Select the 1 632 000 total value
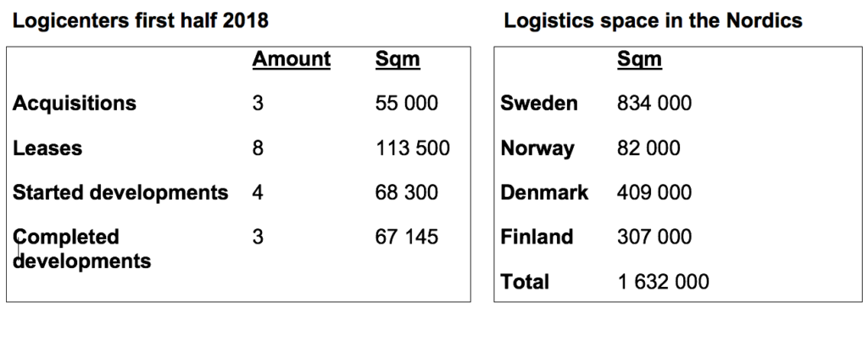This screenshot has width=868, height=342. point(663,282)
